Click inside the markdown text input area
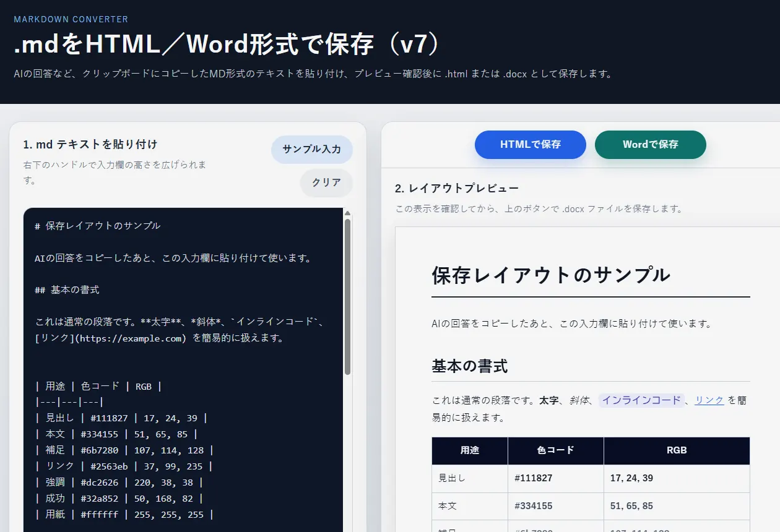Image resolution: width=780 pixels, height=532 pixels. click(183, 369)
